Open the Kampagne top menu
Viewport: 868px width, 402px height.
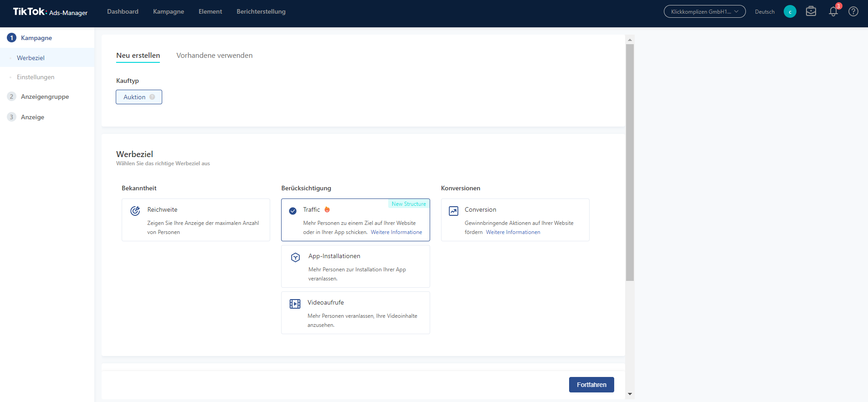(169, 11)
